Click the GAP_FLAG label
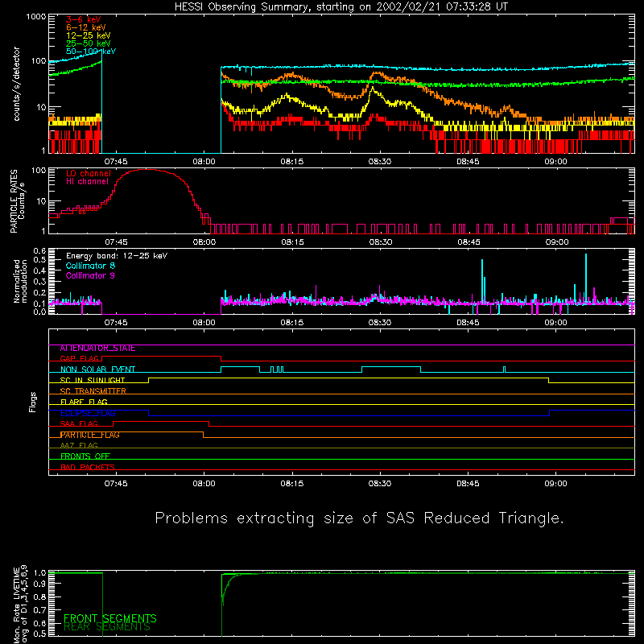This screenshot has width=644, height=644. click(80, 358)
